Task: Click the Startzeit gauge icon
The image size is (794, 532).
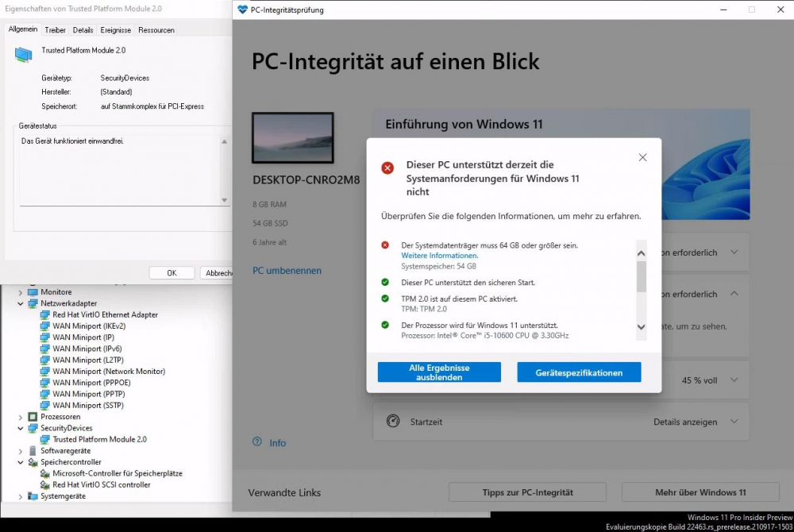Action: (x=393, y=421)
